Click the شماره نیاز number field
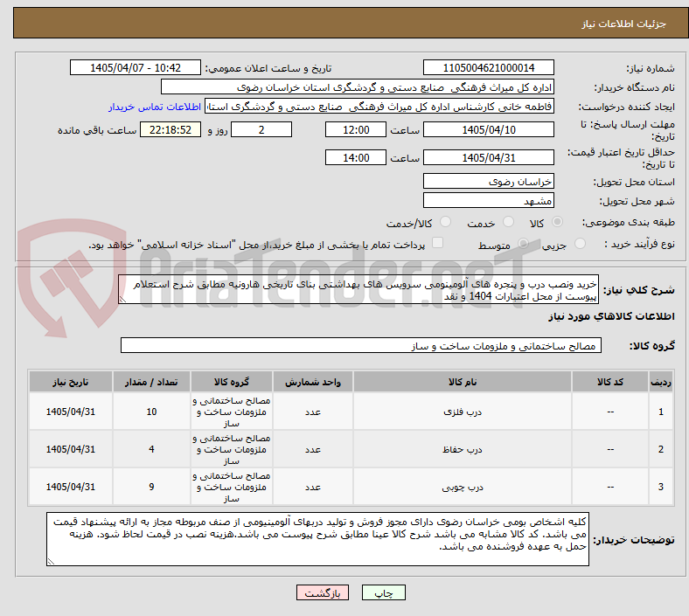This screenshot has width=689, height=616. click(488, 68)
